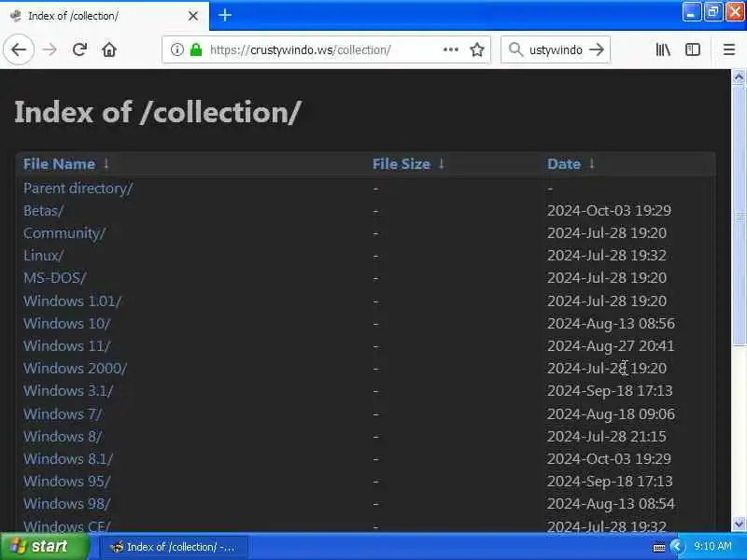This screenshot has height=560, width=747.
Task: Open the Windows Start menu
Action: tap(44, 546)
